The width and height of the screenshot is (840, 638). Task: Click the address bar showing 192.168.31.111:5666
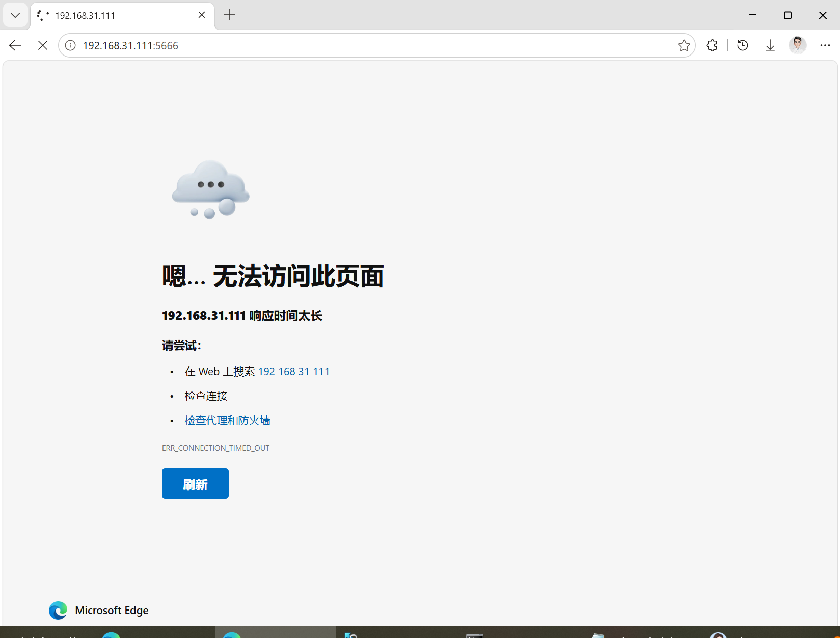377,45
